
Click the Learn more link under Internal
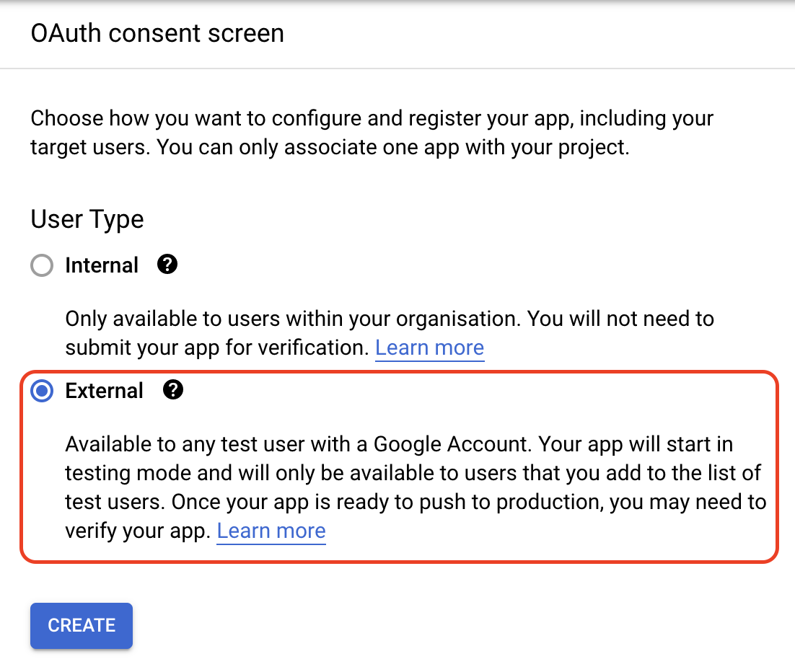pyautogui.click(x=429, y=348)
